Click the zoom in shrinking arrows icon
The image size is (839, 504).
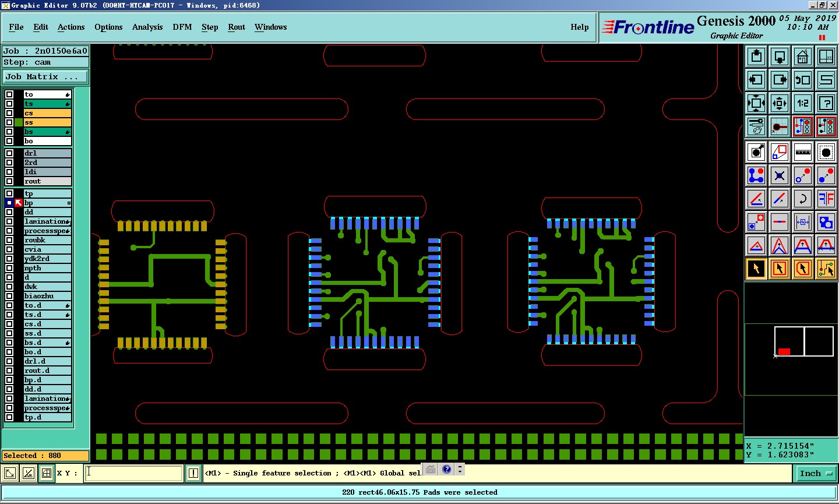pos(780,103)
